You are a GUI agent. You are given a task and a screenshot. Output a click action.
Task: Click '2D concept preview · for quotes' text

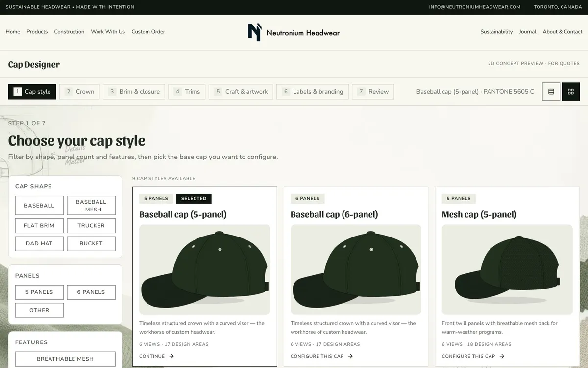534,64
